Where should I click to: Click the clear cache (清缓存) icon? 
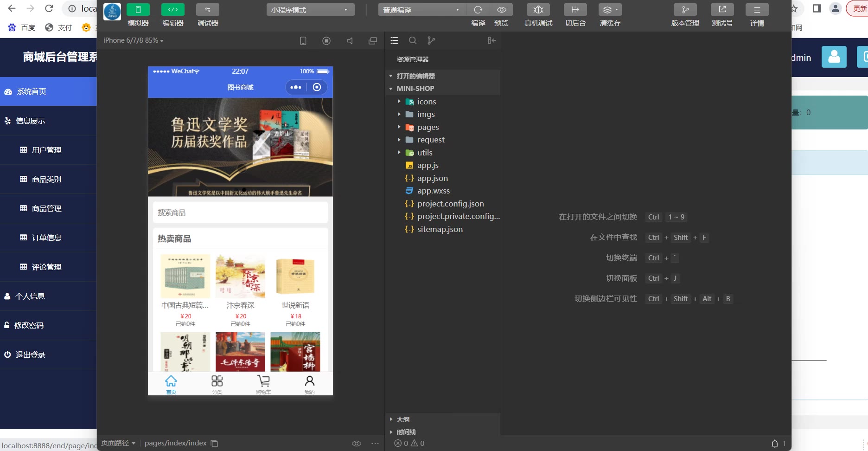pos(610,10)
